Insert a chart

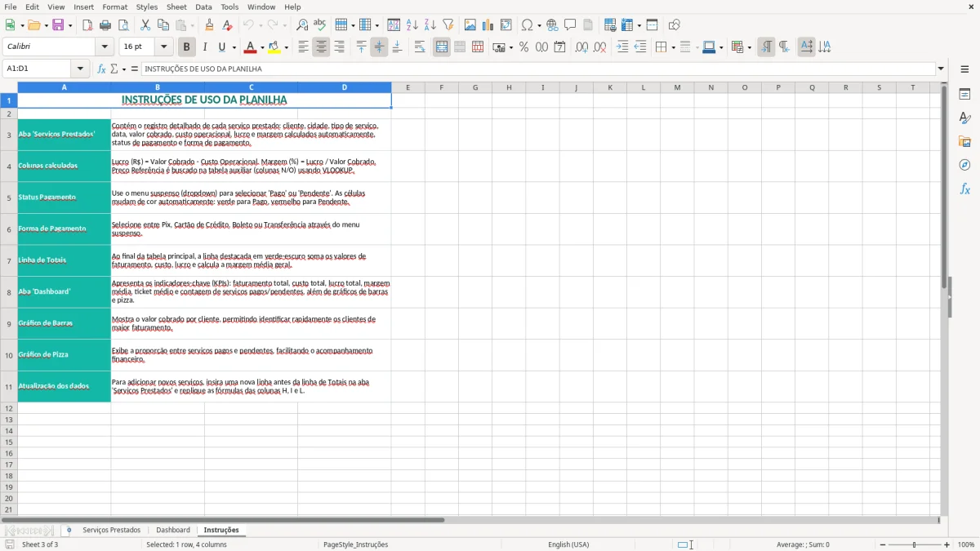coord(488,25)
